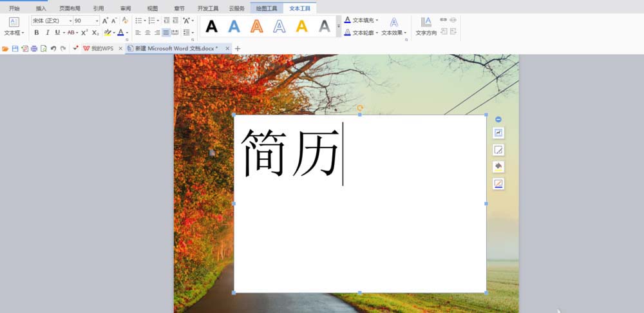
Task: Toggle bold formatting
Action: tap(37, 32)
